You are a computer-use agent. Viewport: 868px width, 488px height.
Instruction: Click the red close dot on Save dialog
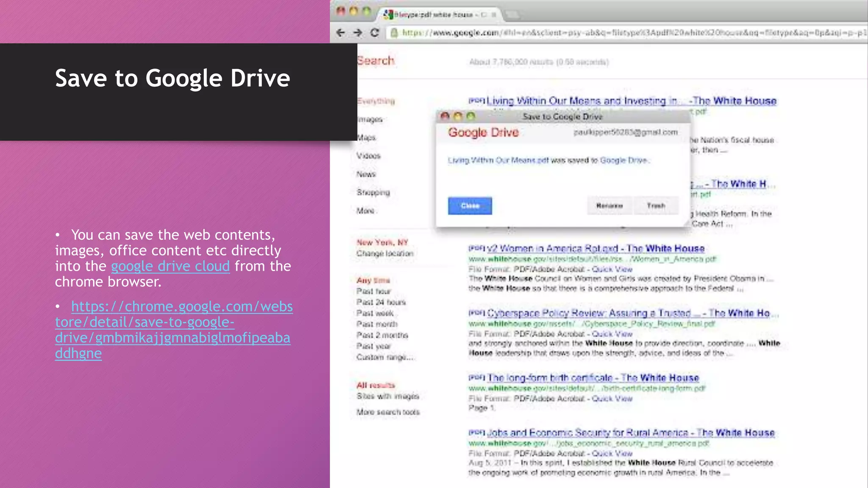click(x=445, y=116)
